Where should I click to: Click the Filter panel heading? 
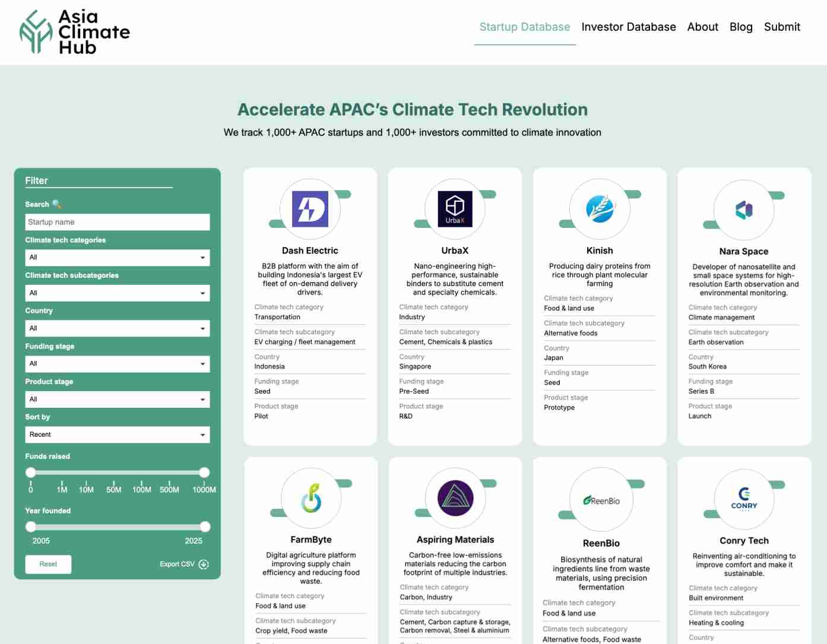click(x=36, y=180)
